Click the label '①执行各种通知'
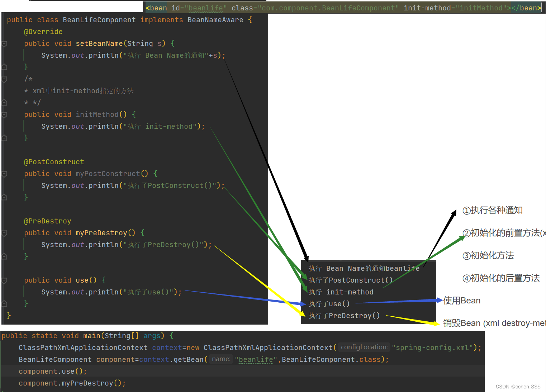546x392 pixels. click(493, 211)
